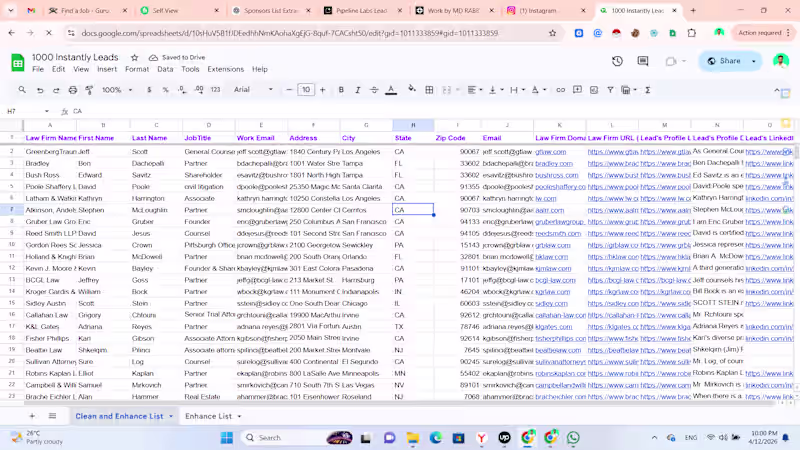Open the Insert menu
The width and height of the screenshot is (800, 450).
tap(107, 69)
